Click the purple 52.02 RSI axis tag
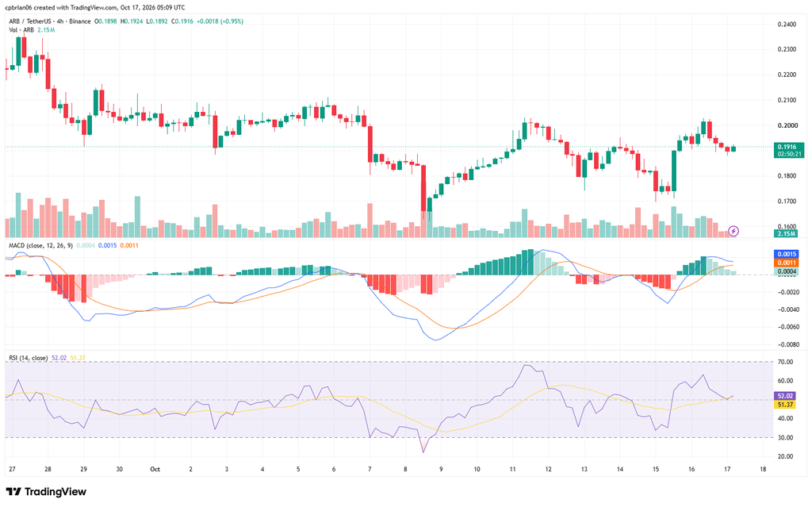This screenshot has width=812, height=507. (x=785, y=396)
